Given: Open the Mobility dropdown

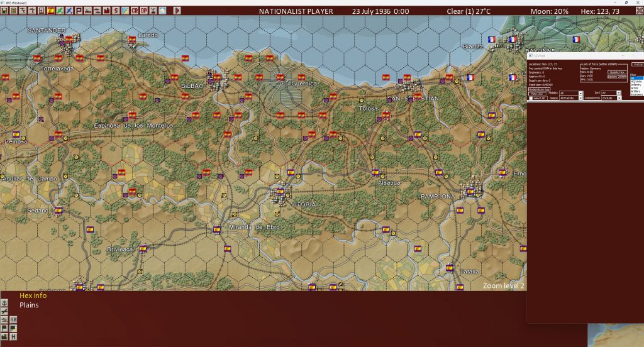Looking at the screenshot, I should click(580, 93).
